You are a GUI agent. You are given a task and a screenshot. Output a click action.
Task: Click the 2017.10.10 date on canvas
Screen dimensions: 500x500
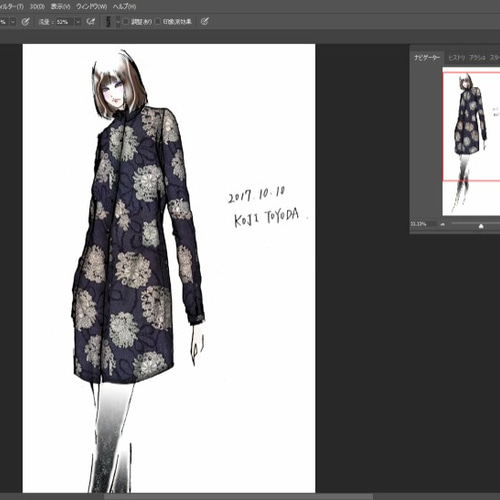(256, 195)
